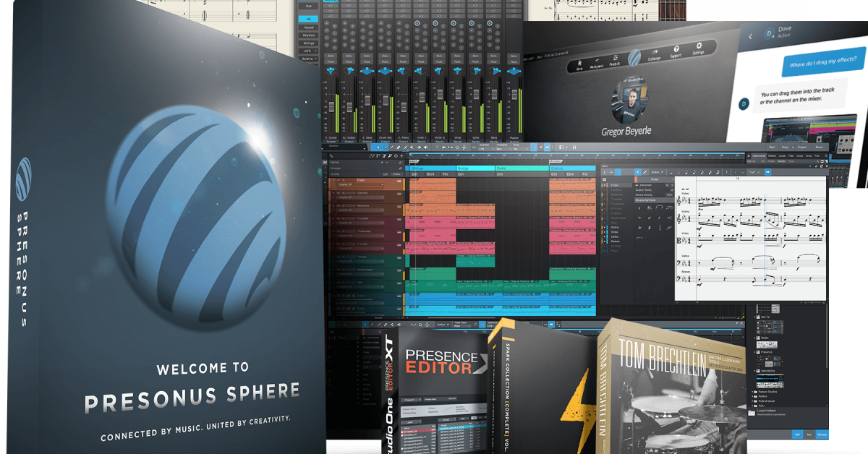The width and height of the screenshot is (868, 454).
Task: Expand the ReWire filter plus sign
Action: point(315,59)
